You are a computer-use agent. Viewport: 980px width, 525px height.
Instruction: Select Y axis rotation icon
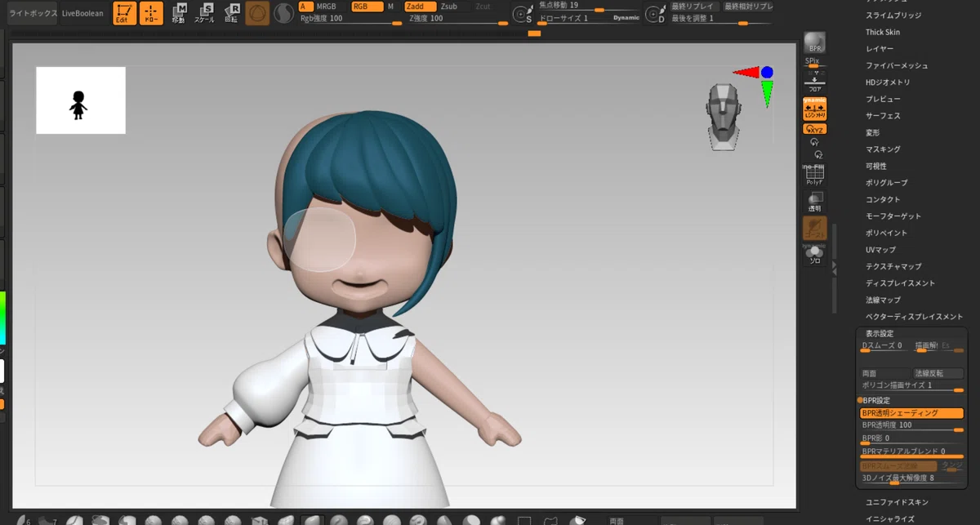(814, 141)
